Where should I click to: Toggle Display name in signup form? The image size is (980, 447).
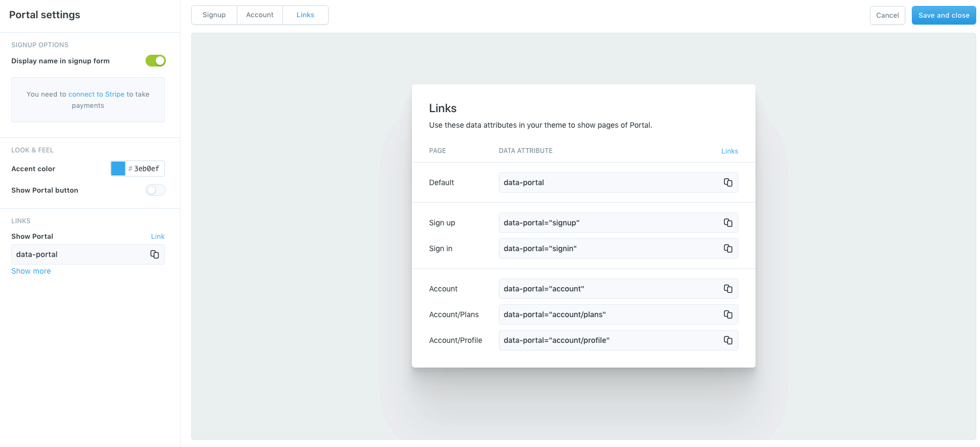pyautogui.click(x=156, y=61)
